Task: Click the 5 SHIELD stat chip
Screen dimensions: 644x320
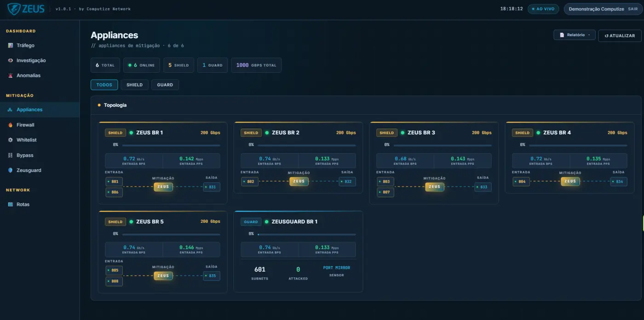Action: [179, 65]
